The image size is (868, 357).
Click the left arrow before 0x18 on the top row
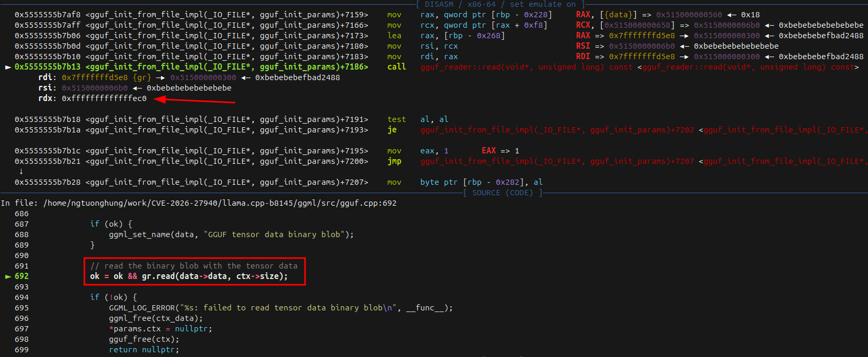(x=731, y=15)
